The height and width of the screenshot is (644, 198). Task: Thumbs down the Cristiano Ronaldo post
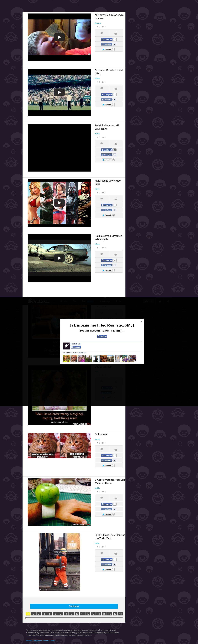102,88
